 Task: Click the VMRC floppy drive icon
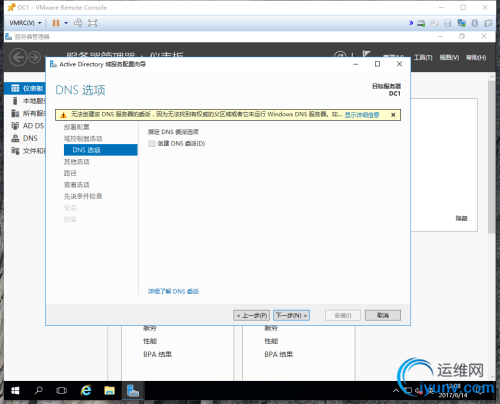click(448, 23)
